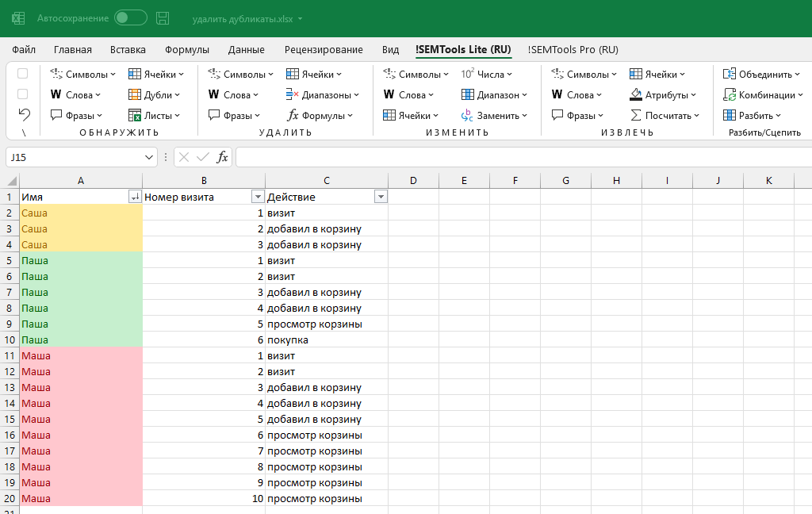Click the cancel X in formula bar
812x514 pixels.
point(184,157)
